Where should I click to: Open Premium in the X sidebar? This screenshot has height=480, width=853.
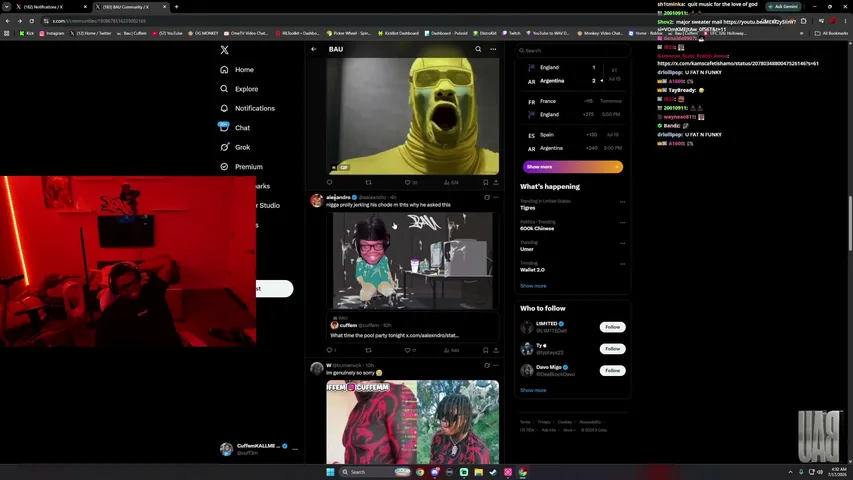point(242,167)
